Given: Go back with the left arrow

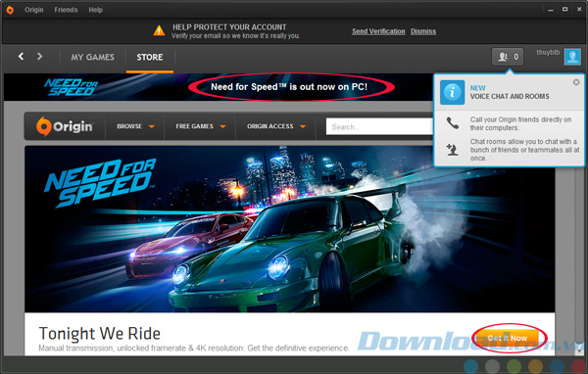Looking at the screenshot, I should [x=21, y=57].
